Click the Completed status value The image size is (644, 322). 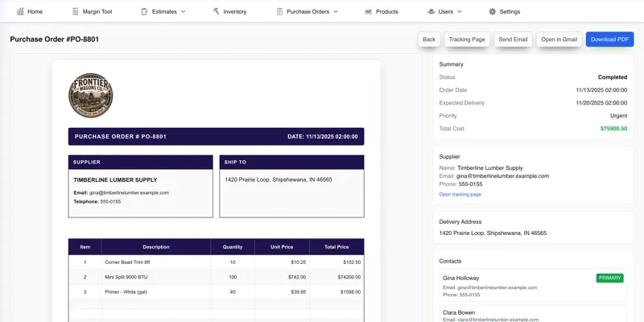pyautogui.click(x=613, y=77)
